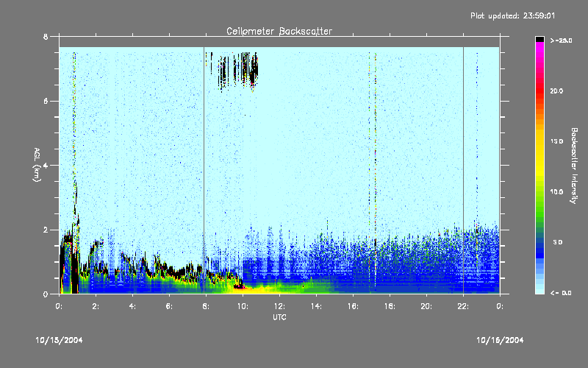Click the "10.0" colorbar label

[556, 191]
